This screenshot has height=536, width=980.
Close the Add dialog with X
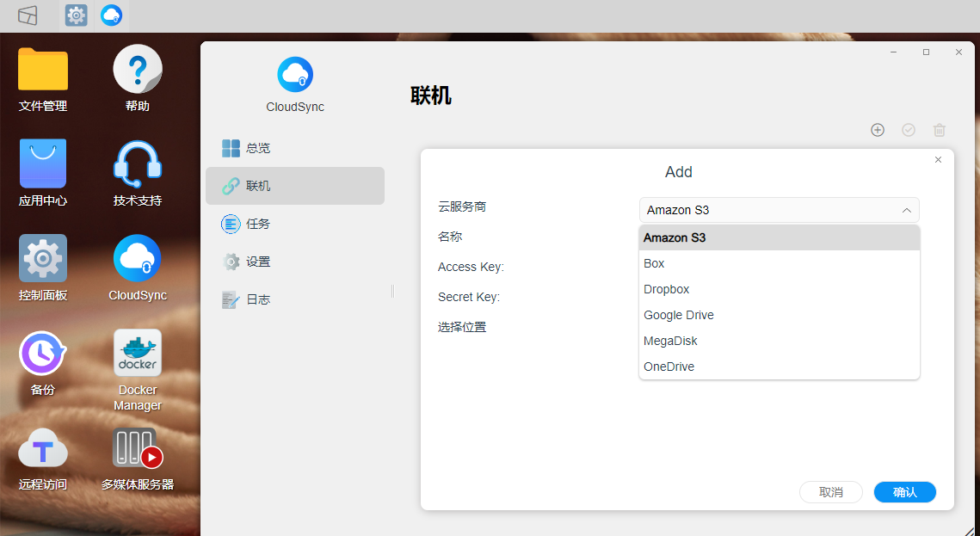[x=938, y=160]
